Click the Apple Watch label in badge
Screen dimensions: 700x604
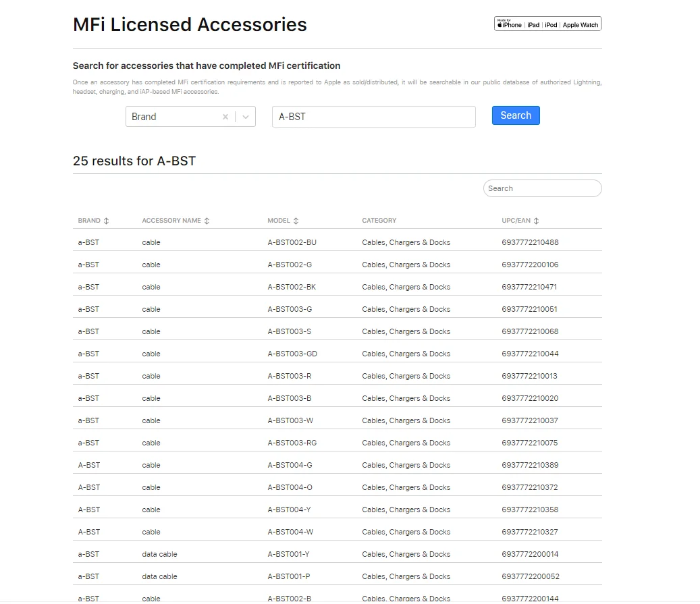(579, 24)
